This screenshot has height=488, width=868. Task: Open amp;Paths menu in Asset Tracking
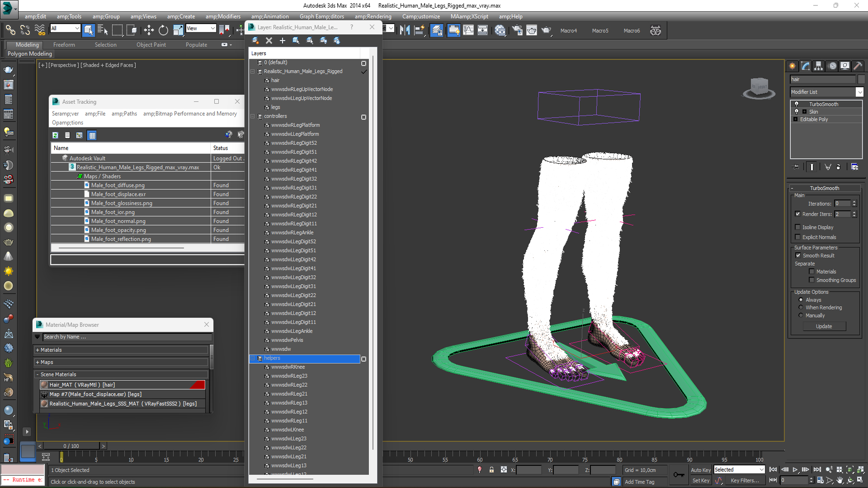(x=124, y=114)
